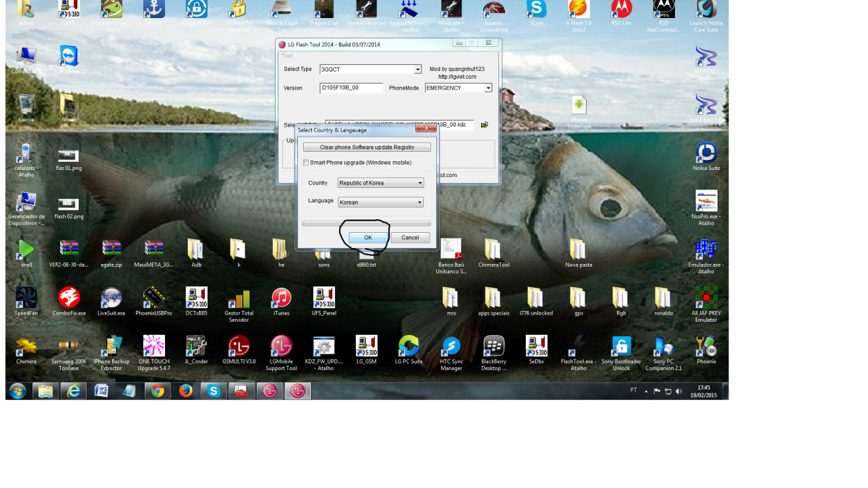The width and height of the screenshot is (868, 488).
Task: Open Google Chrome from the taskbar
Action: tap(158, 391)
